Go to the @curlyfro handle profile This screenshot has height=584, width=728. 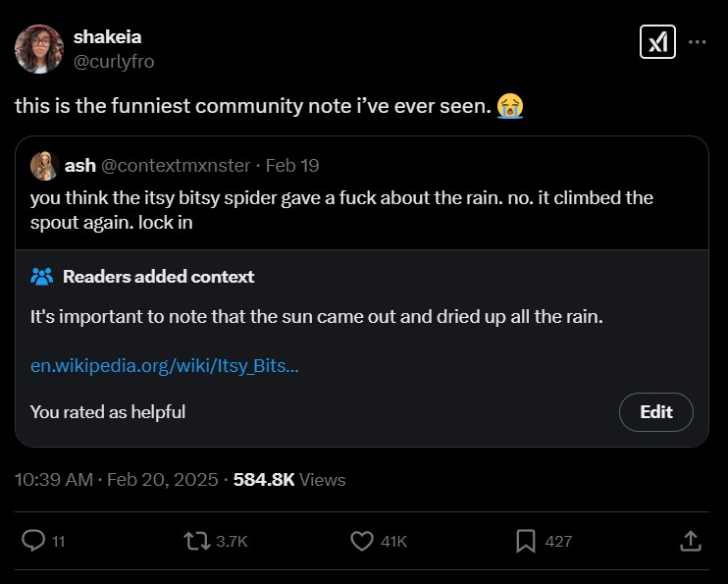pos(113,61)
